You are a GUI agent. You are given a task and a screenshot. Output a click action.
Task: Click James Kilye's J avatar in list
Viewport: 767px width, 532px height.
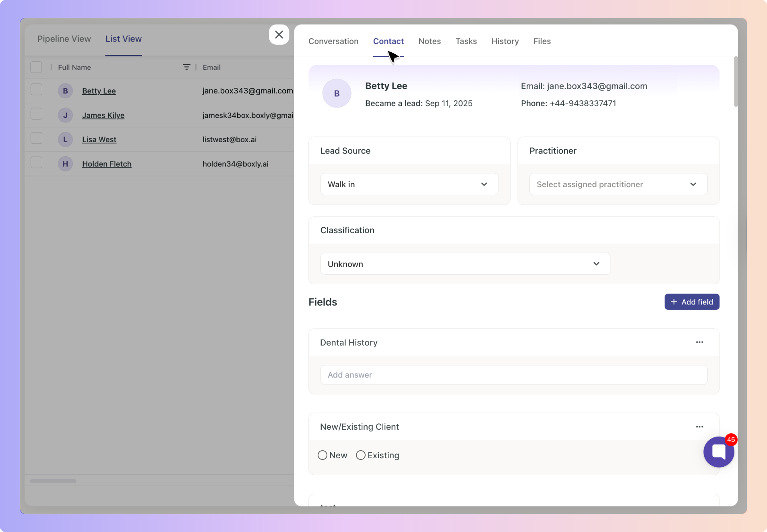tap(65, 116)
